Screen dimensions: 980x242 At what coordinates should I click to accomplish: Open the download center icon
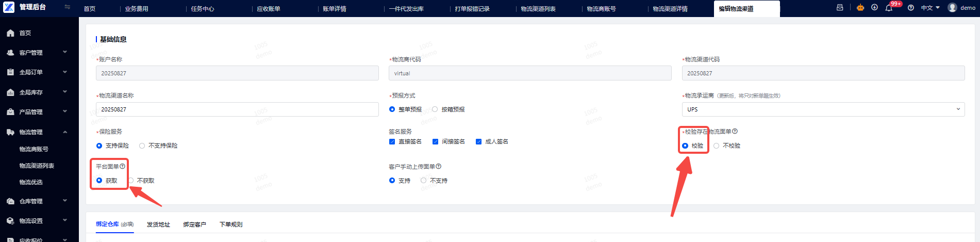coord(874,7)
